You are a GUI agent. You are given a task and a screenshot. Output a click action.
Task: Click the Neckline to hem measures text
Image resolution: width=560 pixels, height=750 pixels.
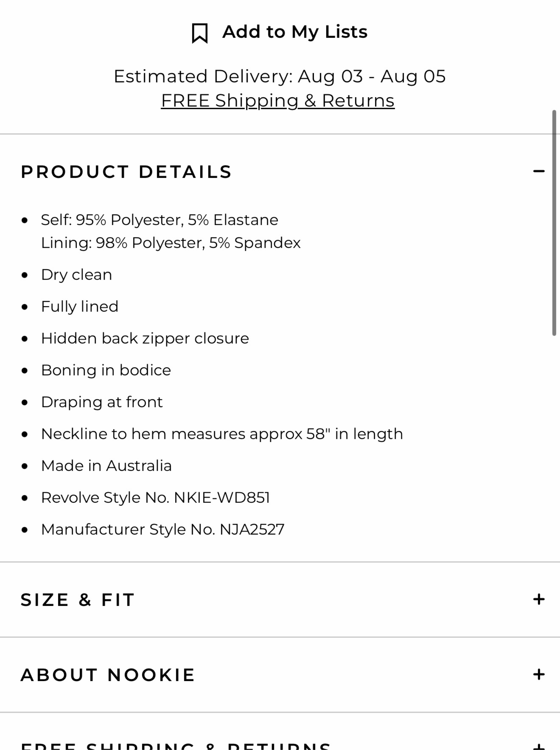coord(222,434)
